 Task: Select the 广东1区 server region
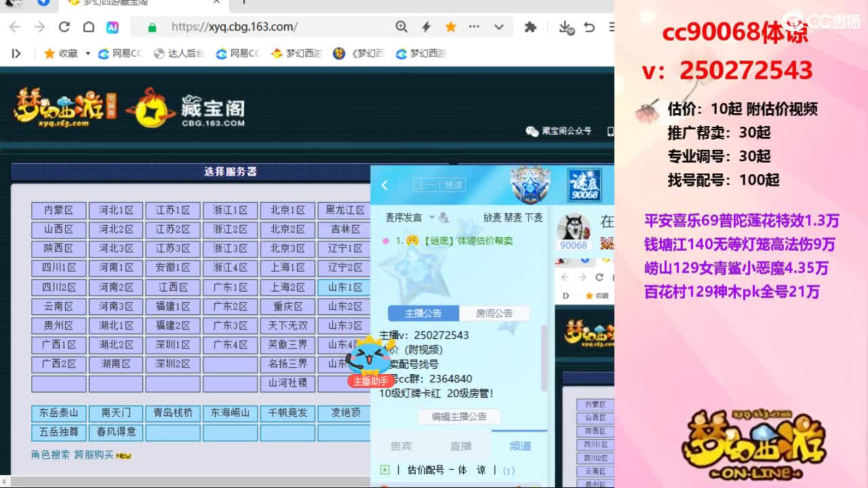pos(231,287)
